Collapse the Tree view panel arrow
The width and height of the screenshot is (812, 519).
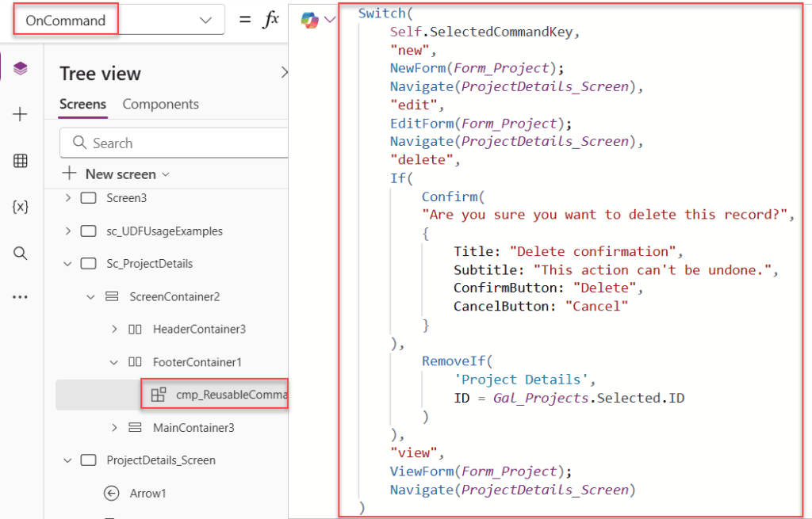[x=284, y=72]
